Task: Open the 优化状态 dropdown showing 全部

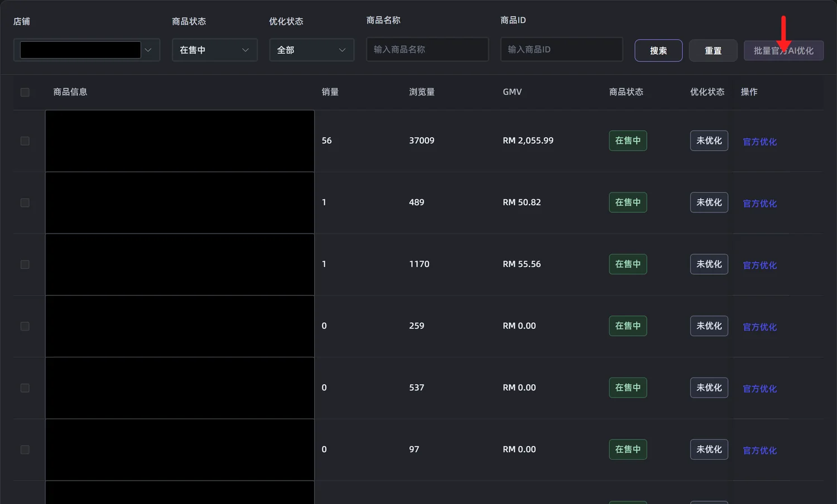Action: point(312,50)
